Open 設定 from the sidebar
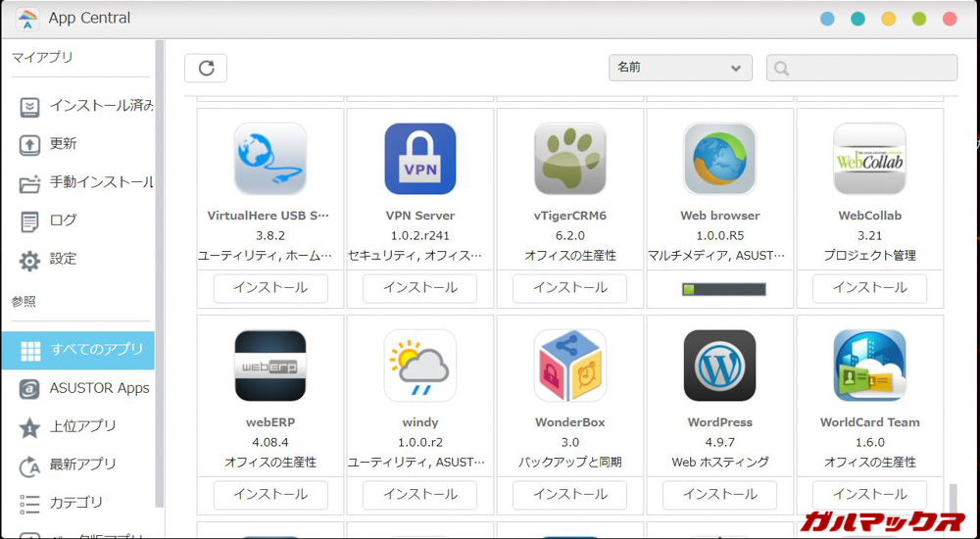The width and height of the screenshot is (980, 539). click(x=63, y=260)
